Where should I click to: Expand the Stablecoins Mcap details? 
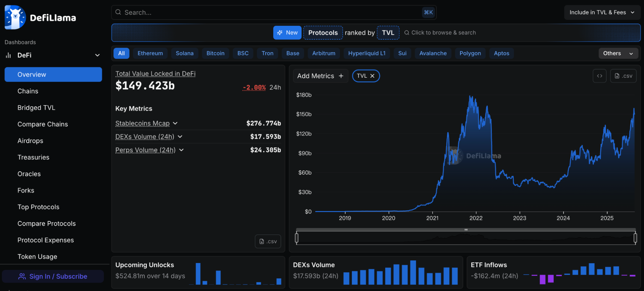point(175,123)
